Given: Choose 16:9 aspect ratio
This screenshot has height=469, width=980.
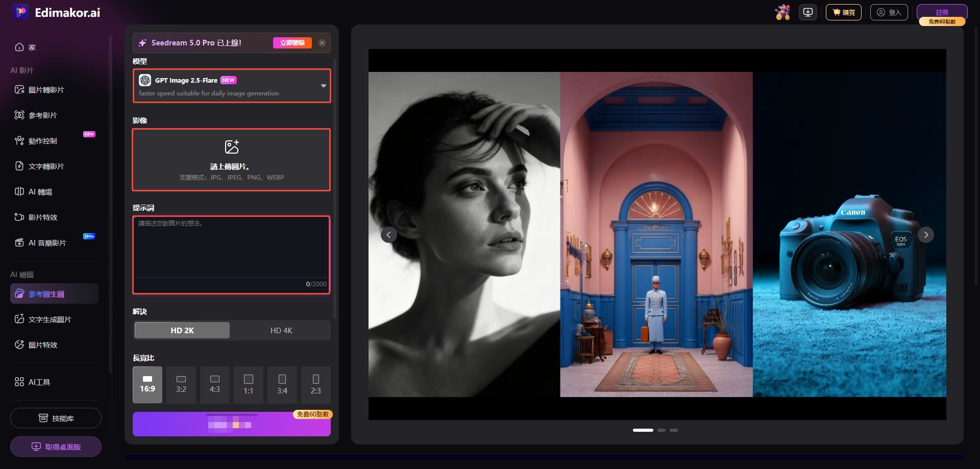Looking at the screenshot, I should tap(148, 385).
